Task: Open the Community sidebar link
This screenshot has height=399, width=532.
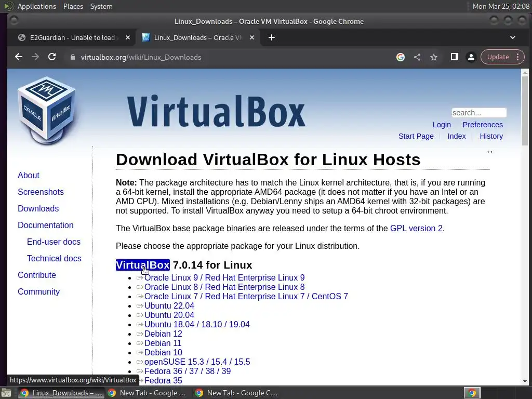Action: [x=38, y=292]
